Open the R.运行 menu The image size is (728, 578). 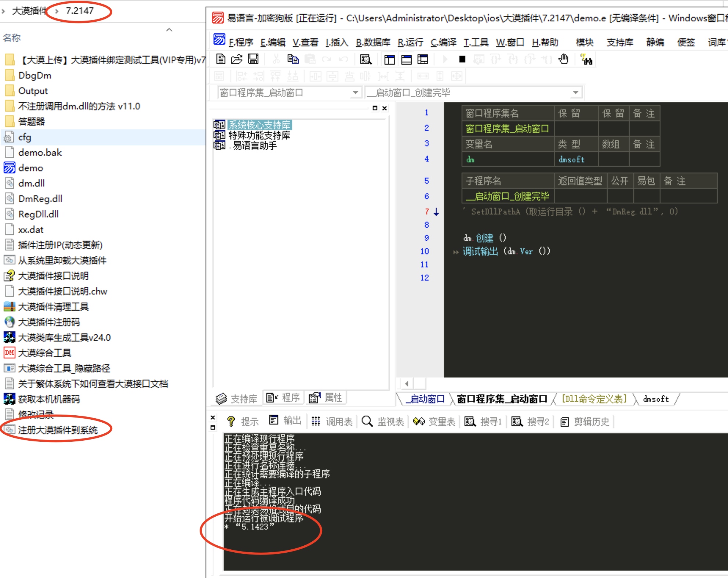(x=410, y=43)
